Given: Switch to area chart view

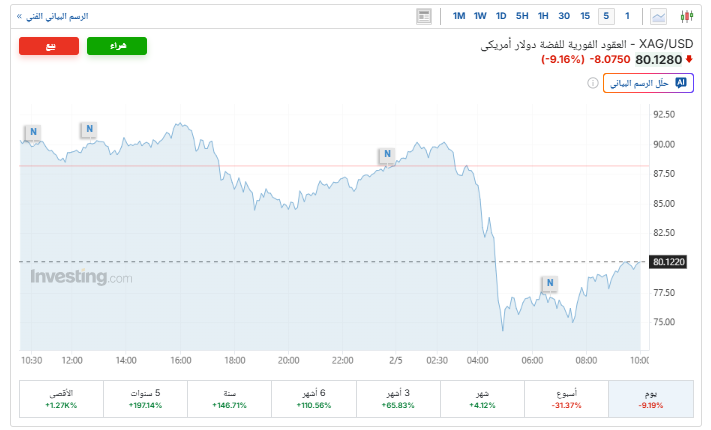Looking at the screenshot, I should [x=659, y=16].
